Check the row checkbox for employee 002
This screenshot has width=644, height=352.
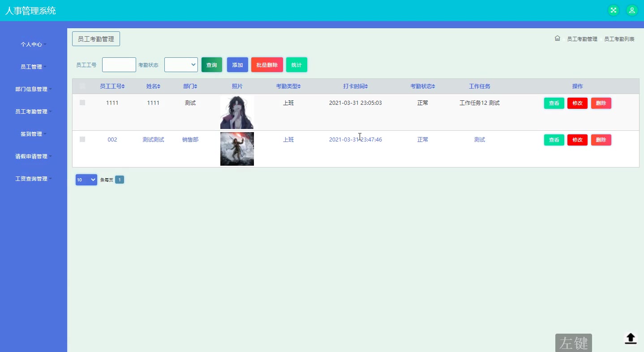pyautogui.click(x=82, y=139)
